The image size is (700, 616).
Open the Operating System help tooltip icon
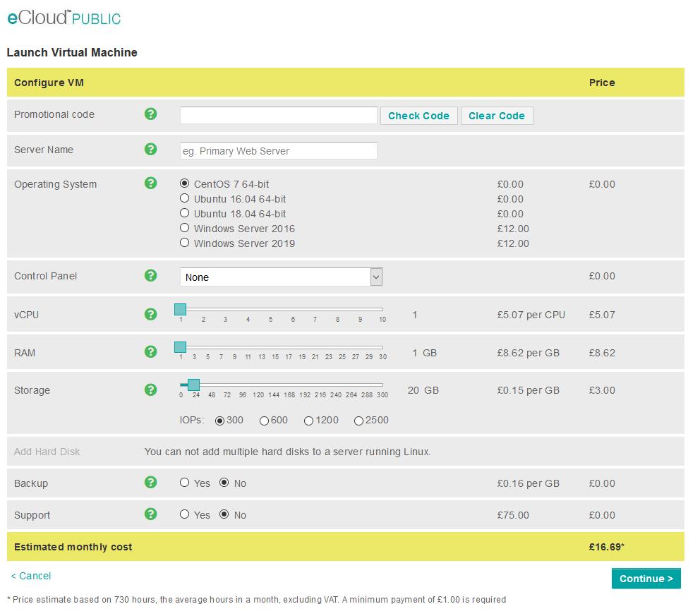pos(150,183)
